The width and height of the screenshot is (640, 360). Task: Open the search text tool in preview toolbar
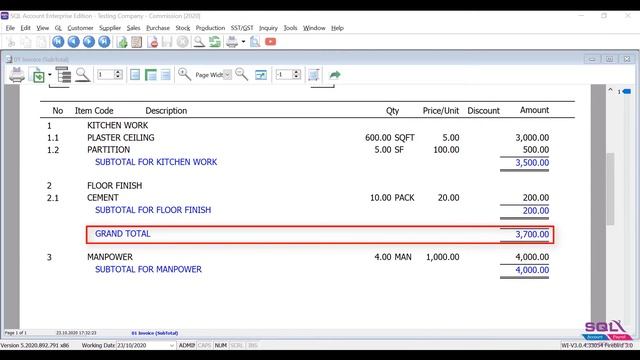[82, 75]
